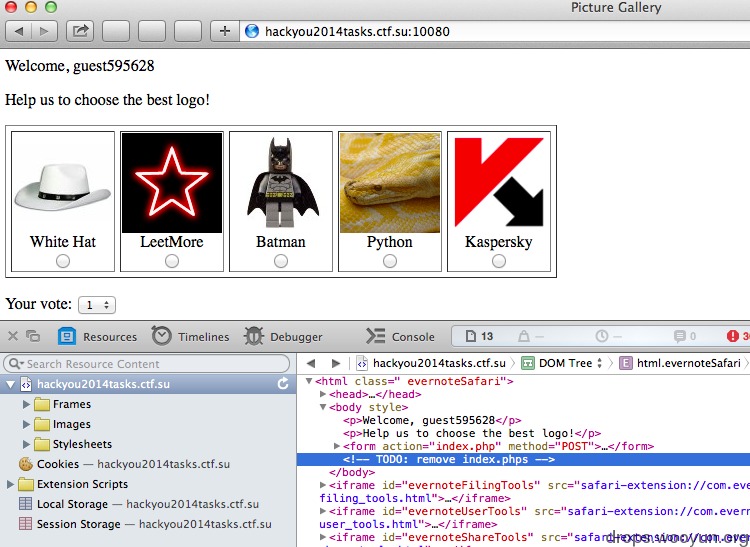Reload resources with the refresh icon
This screenshot has height=547, width=750.
(x=283, y=383)
